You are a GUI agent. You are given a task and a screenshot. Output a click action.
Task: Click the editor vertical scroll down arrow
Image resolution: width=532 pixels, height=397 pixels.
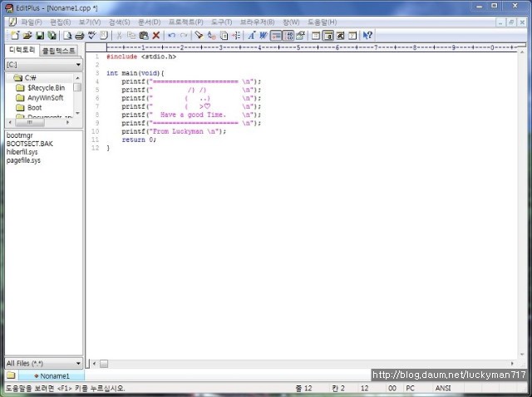[522, 355]
